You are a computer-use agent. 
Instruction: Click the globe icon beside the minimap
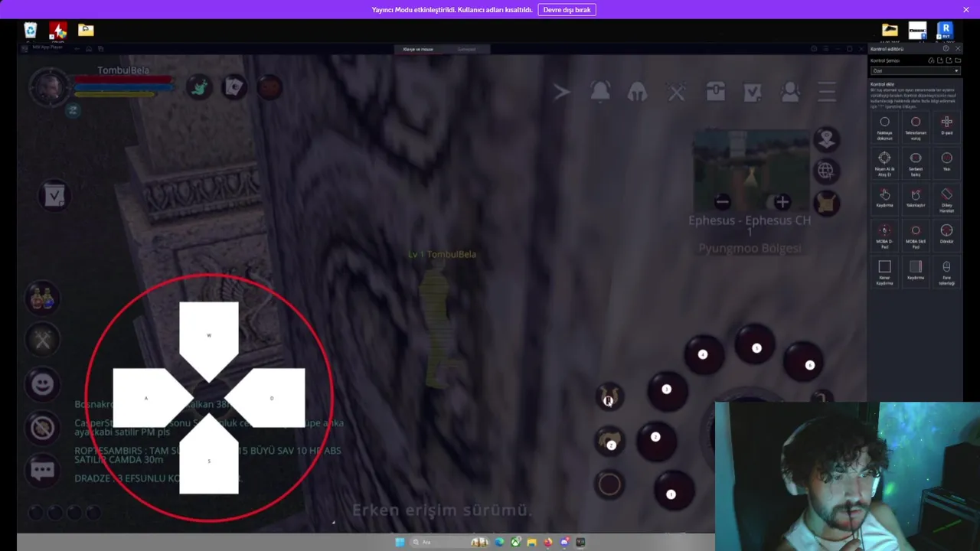point(825,171)
